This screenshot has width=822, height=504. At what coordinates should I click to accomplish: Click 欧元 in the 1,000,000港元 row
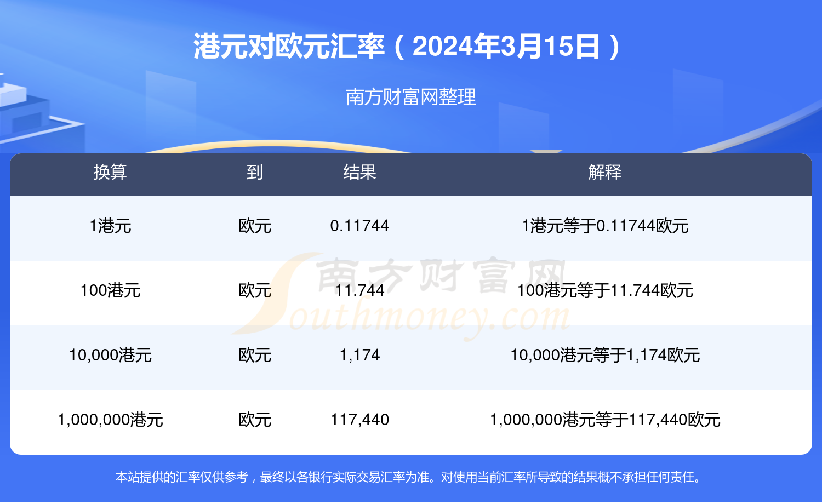255,420
